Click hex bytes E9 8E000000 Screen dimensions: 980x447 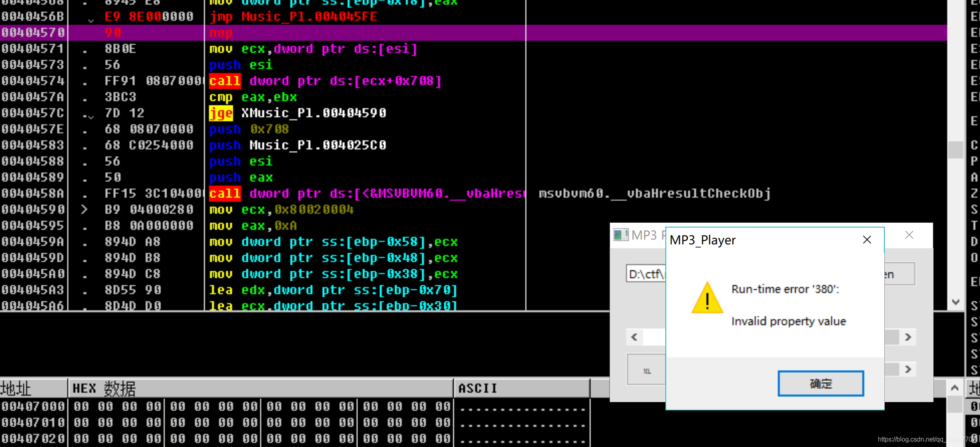click(x=149, y=16)
